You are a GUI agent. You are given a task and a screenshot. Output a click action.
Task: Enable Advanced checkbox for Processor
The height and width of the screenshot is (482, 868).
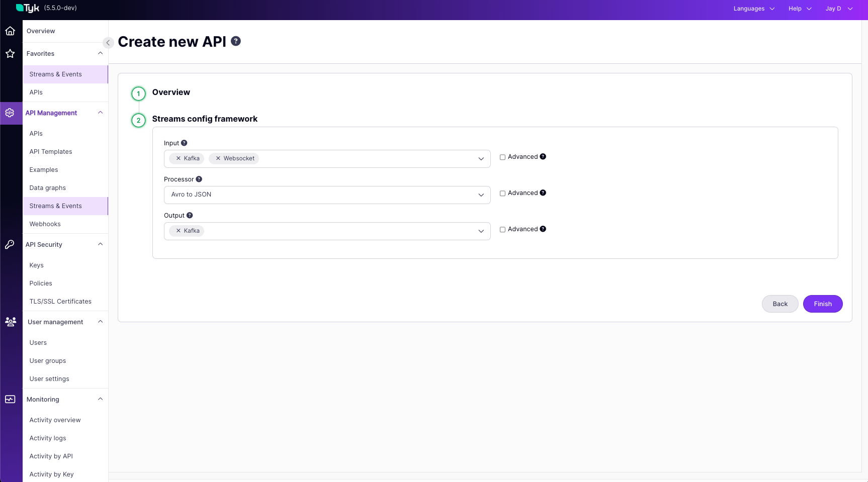click(502, 194)
